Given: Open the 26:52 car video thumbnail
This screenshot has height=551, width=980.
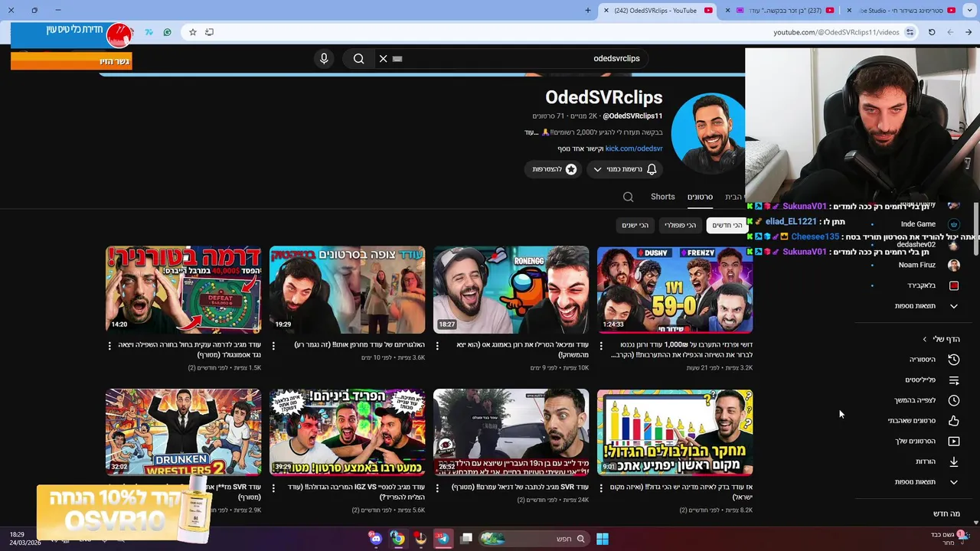Looking at the screenshot, I should [511, 432].
